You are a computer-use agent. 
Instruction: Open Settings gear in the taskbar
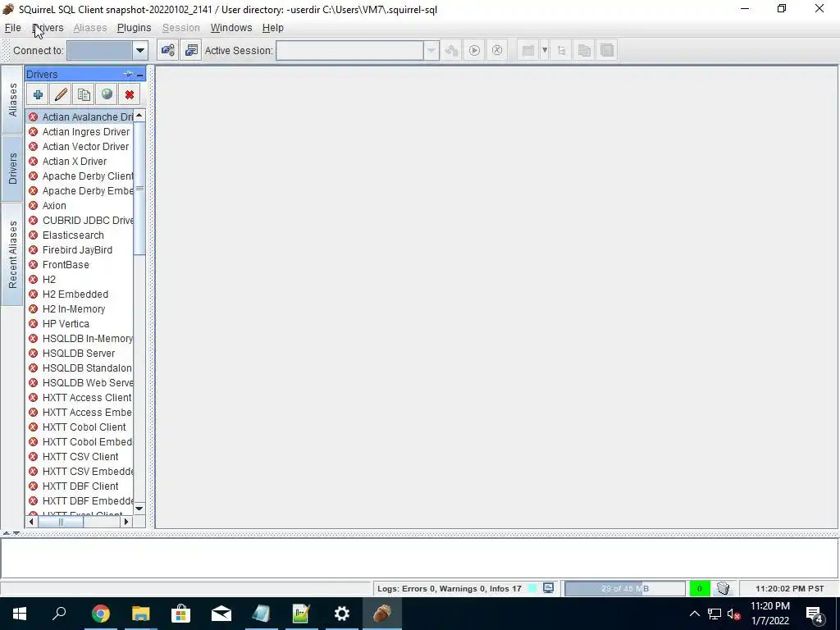click(x=341, y=614)
